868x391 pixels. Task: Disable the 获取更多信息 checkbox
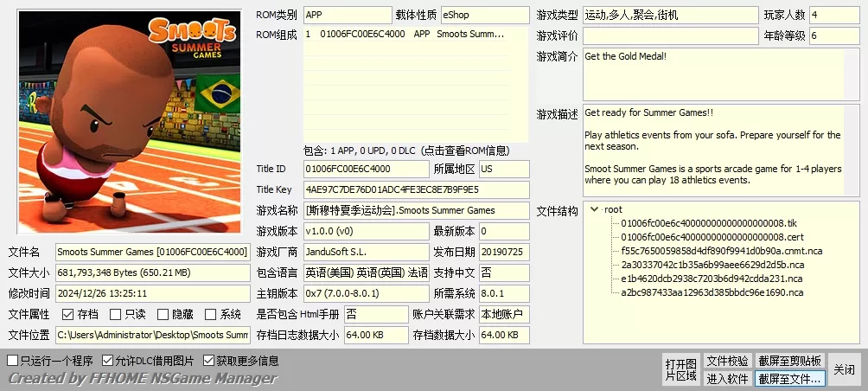click(209, 361)
